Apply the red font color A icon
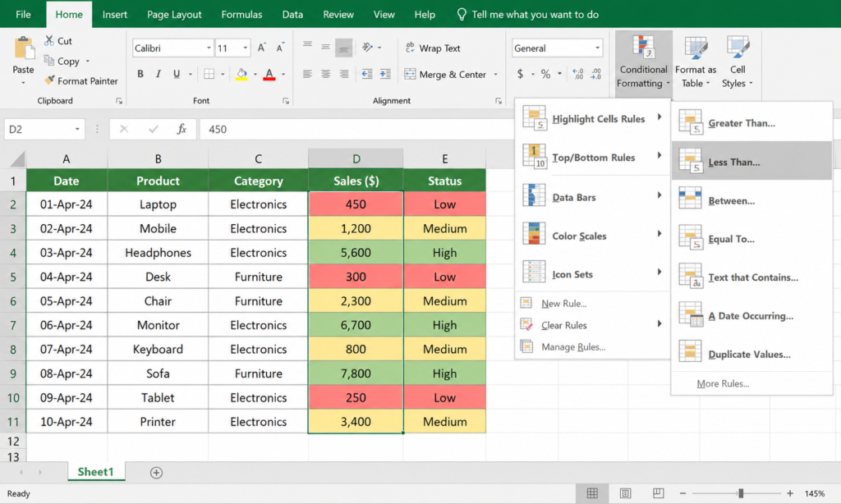 tap(269, 74)
